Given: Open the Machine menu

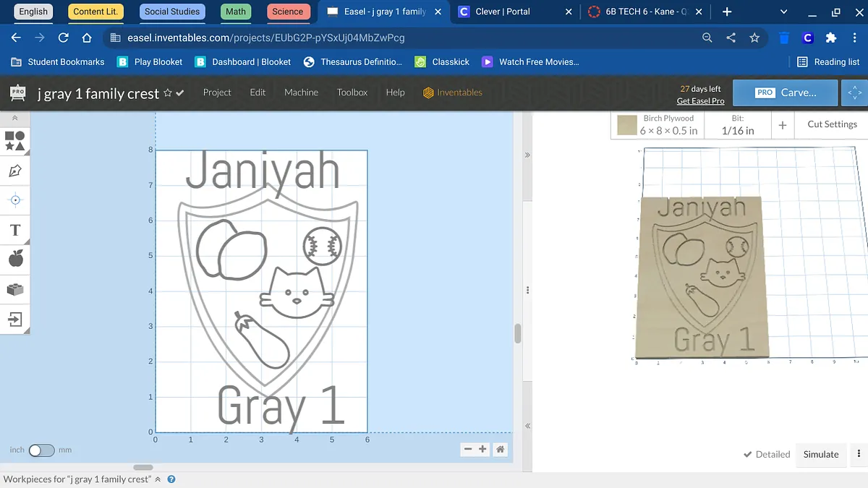Looking at the screenshot, I should [x=301, y=93].
